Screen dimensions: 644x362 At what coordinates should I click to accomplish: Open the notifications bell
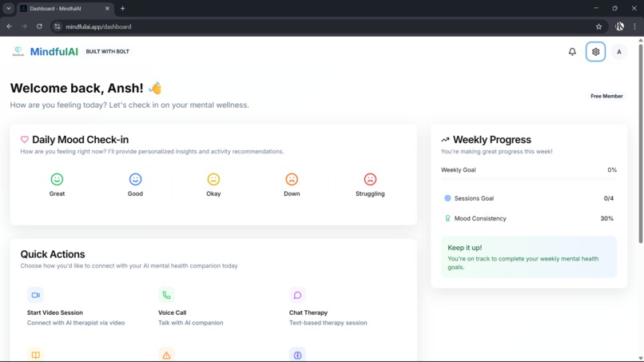pos(572,52)
